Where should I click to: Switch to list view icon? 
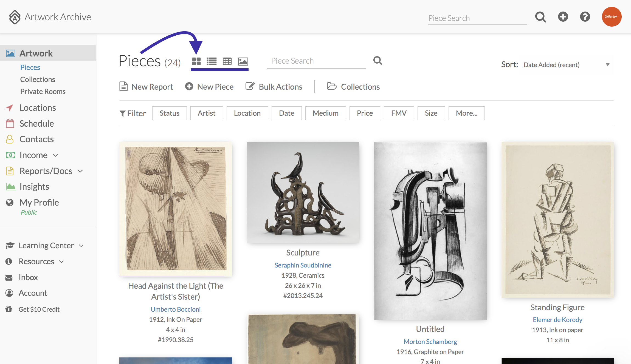212,61
